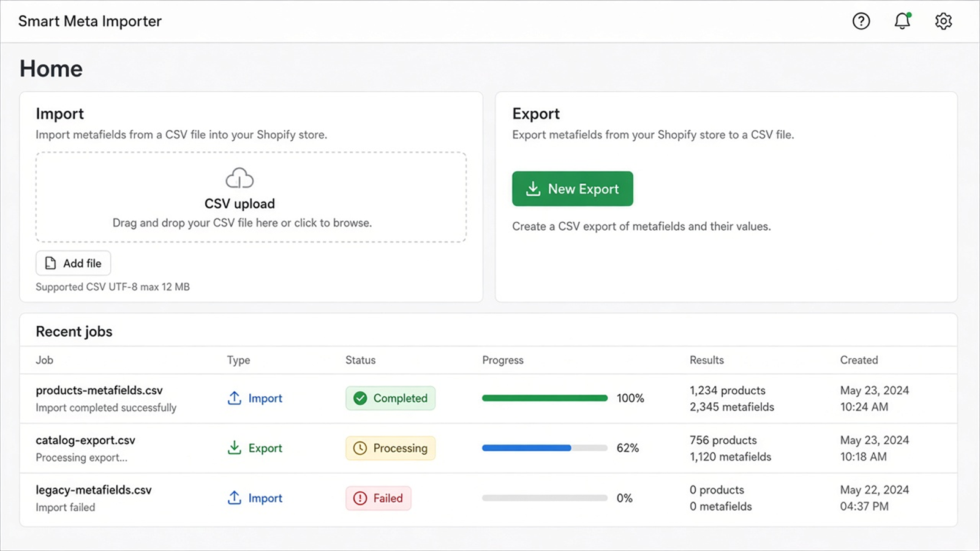Click the alert icon in Failed badge
Screen dimensions: 980x551
point(360,498)
